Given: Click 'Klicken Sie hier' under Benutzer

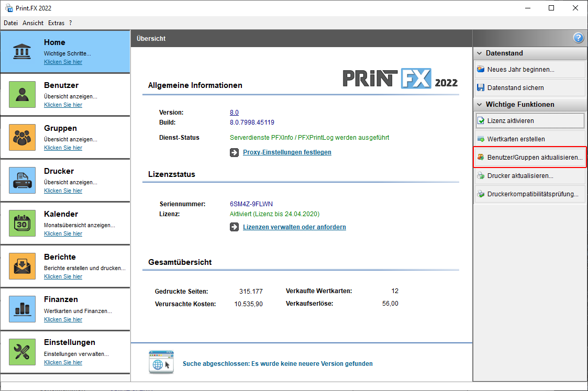Looking at the screenshot, I should (63, 105).
